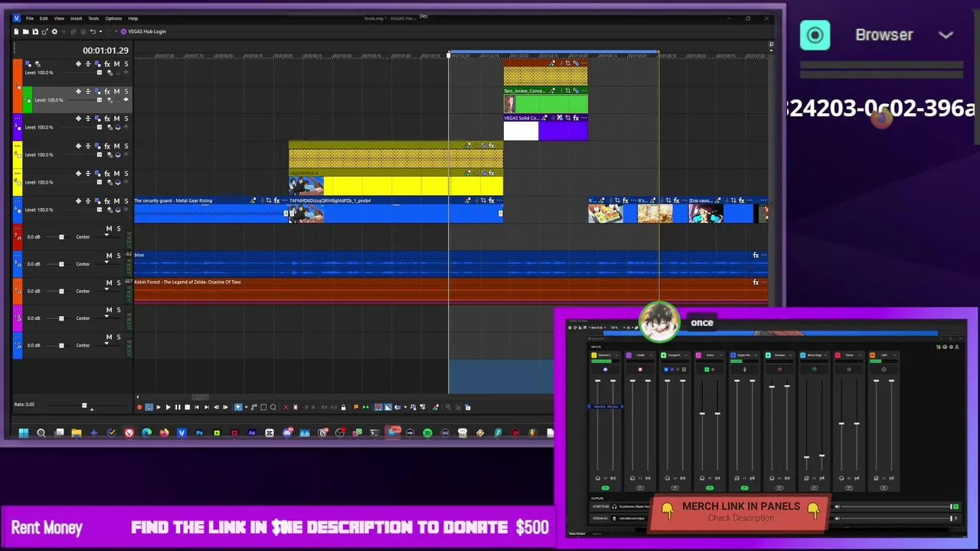This screenshot has height=551, width=980.
Task: Open Windows Start button on taskbar
Action: 23,433
